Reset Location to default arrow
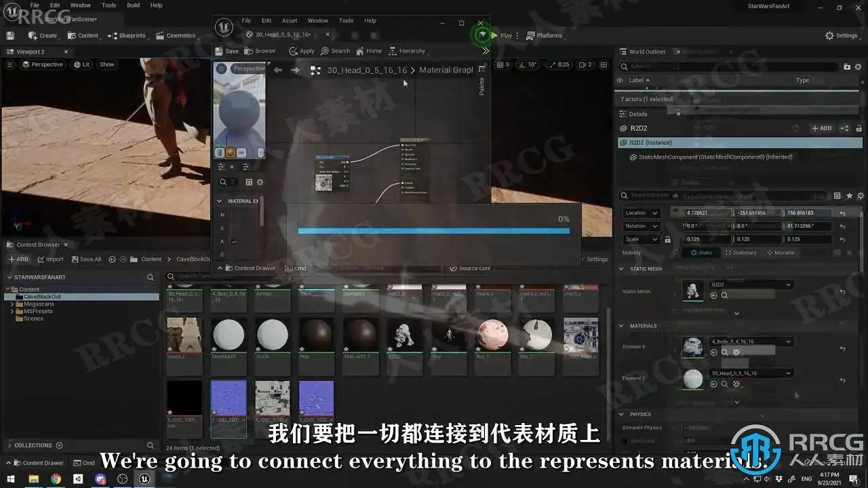 [842, 213]
